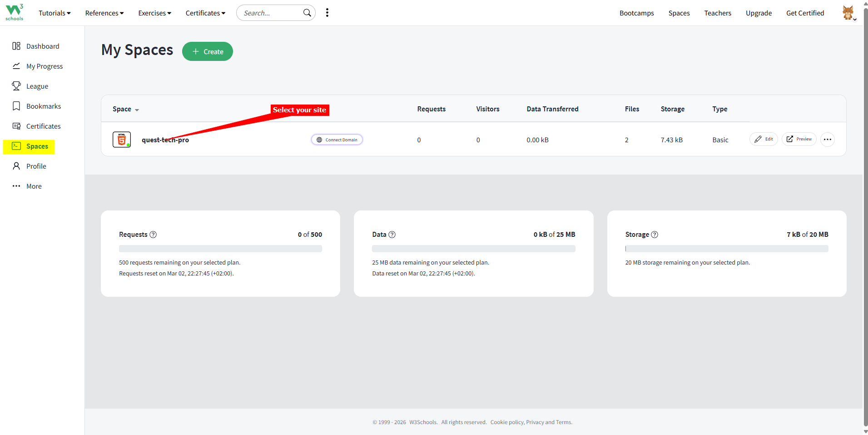Click the W3Schools logo
Image resolution: width=868 pixels, height=435 pixels.
point(14,12)
